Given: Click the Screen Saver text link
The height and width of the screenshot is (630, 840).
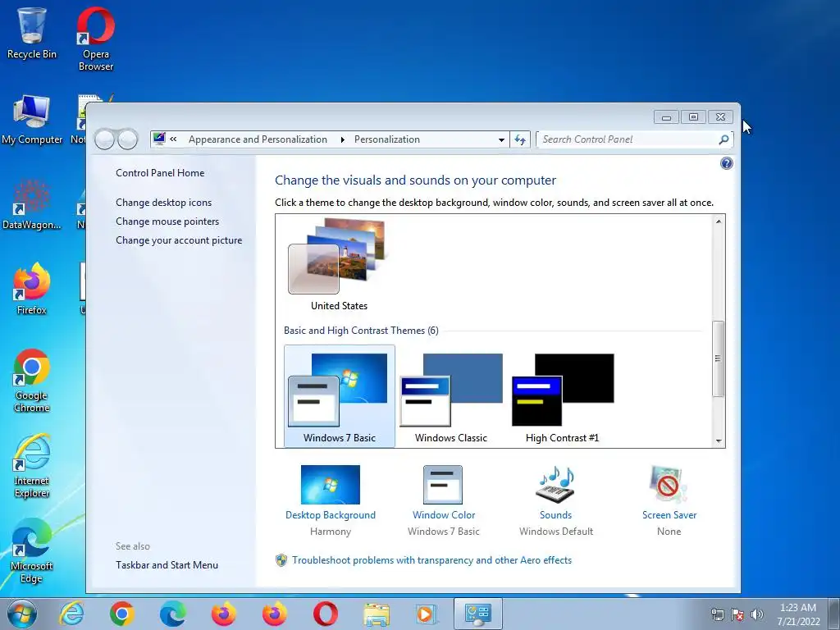Looking at the screenshot, I should tap(669, 515).
